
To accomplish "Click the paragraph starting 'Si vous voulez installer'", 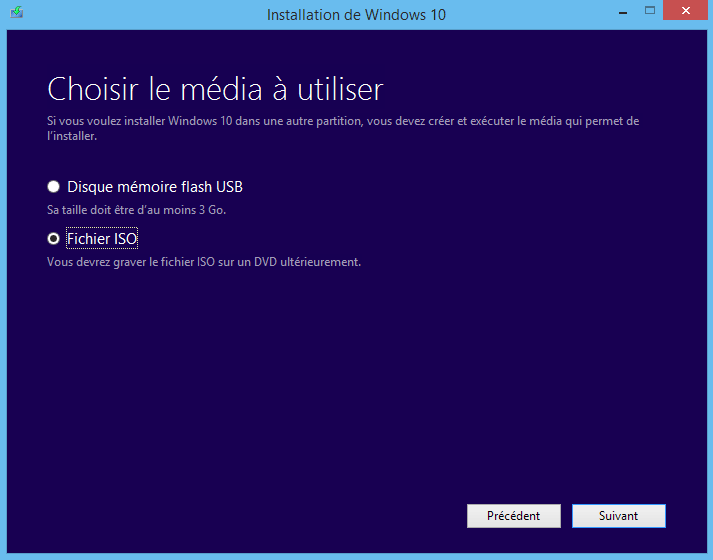I will (343, 128).
